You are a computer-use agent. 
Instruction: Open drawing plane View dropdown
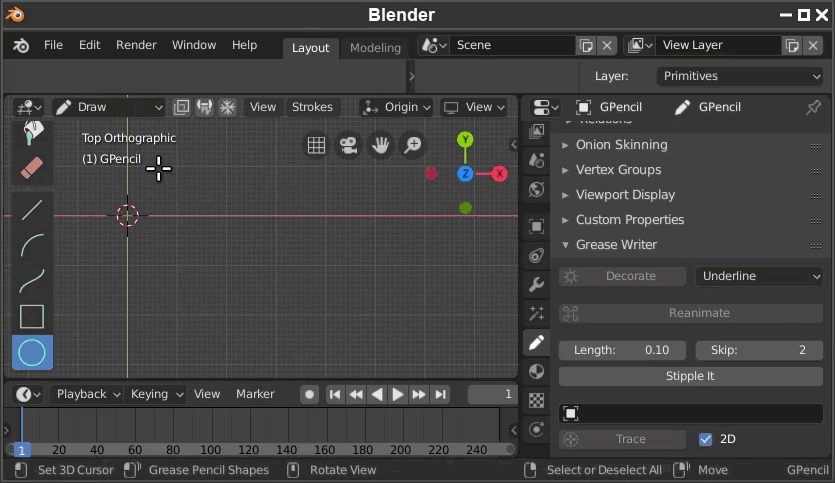coord(474,107)
